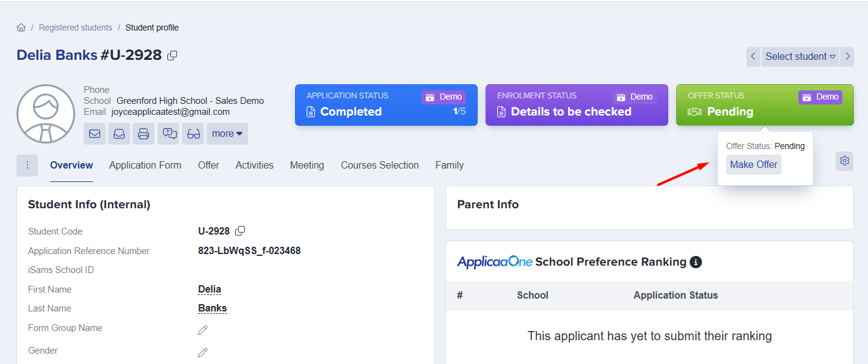Open the Select student dropdown

tap(800, 56)
